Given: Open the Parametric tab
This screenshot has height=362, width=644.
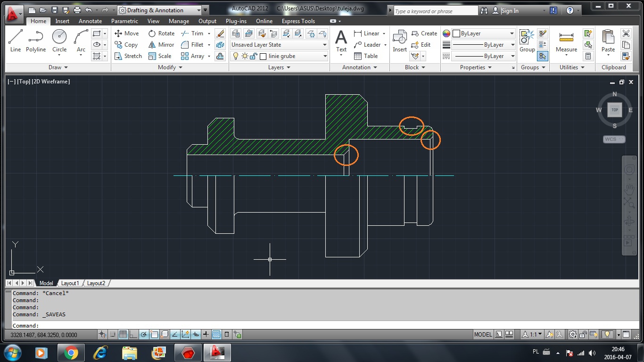Looking at the screenshot, I should (124, 21).
